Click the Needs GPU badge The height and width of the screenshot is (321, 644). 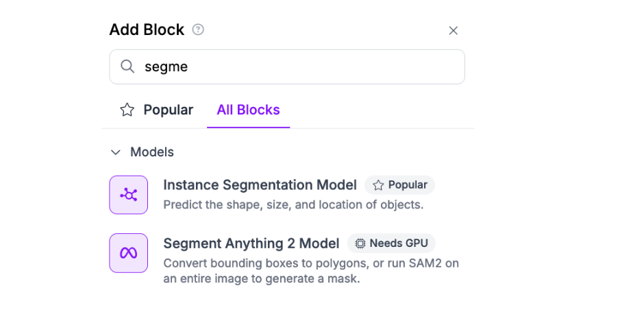[391, 243]
